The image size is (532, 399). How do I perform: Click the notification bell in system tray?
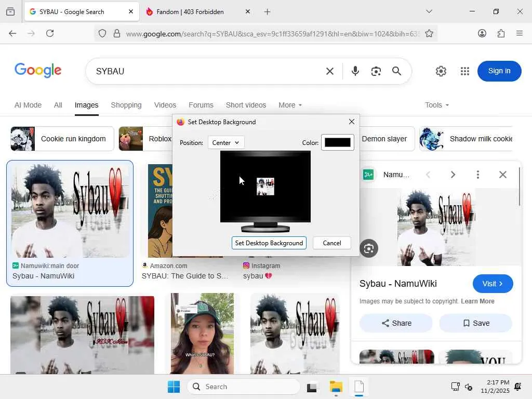(x=518, y=387)
